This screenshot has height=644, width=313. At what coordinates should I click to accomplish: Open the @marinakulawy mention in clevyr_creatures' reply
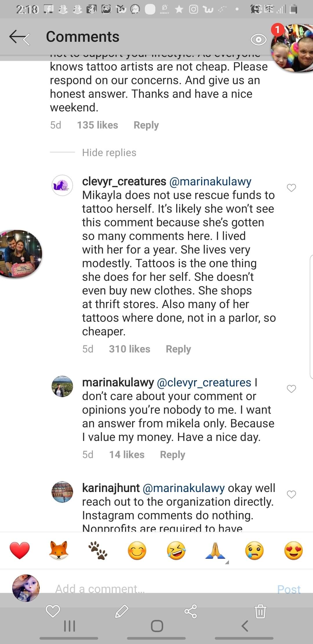point(210,182)
